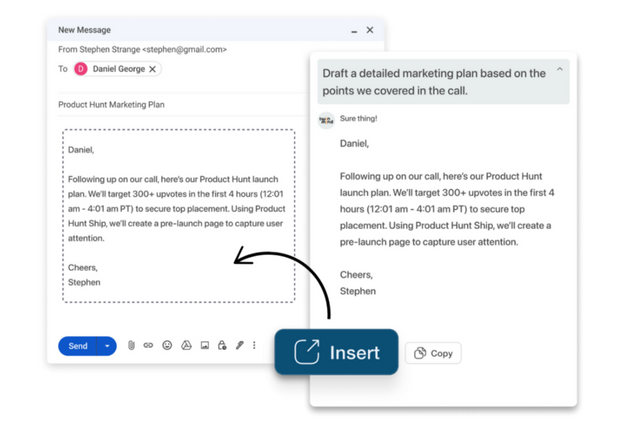Remove Daniel George recipient chip
Image resolution: width=640 pixels, height=427 pixels.
(x=153, y=69)
